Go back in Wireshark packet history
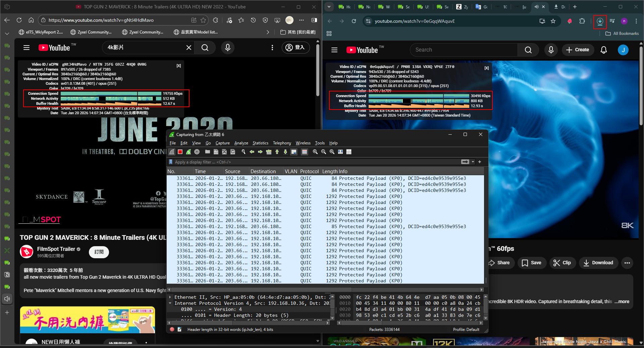The width and height of the screenshot is (644, 348). click(252, 152)
